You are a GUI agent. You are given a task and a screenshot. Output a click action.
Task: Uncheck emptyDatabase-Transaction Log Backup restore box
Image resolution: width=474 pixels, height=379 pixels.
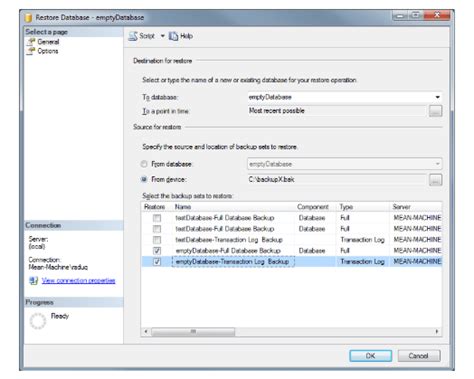coord(157,262)
